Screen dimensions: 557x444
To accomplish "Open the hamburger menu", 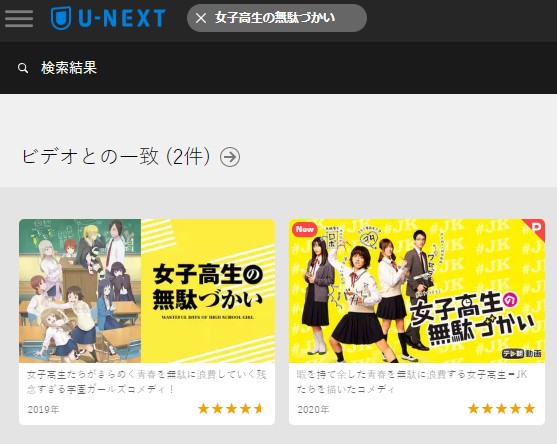I will [19, 18].
